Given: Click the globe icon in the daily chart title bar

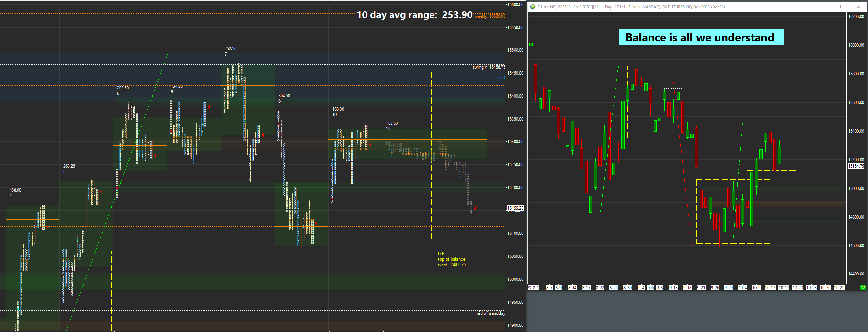Looking at the screenshot, I should pos(533,7).
